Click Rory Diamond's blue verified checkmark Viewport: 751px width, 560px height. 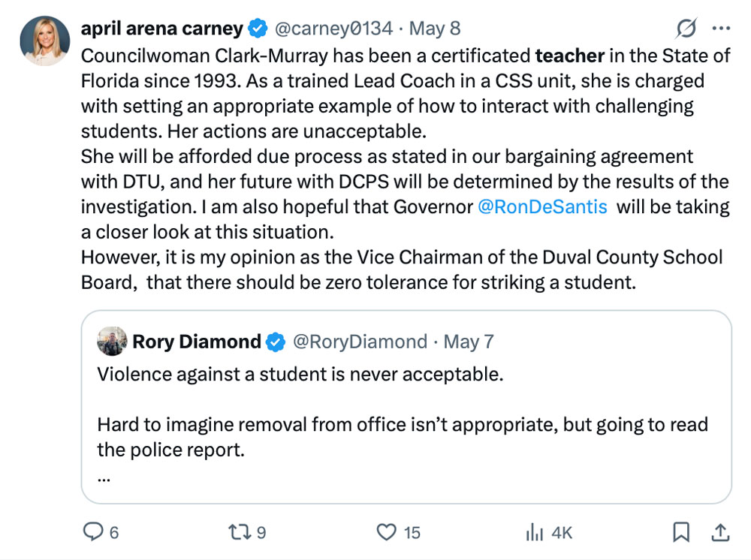point(276,342)
